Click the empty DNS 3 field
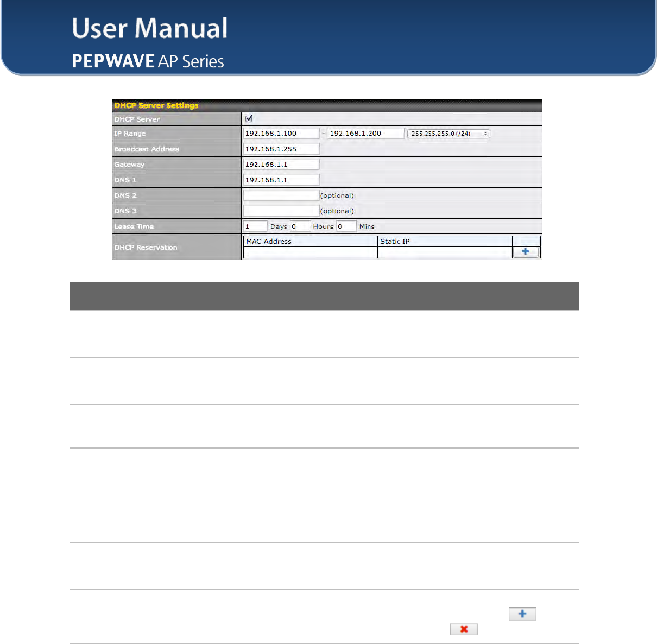The height and width of the screenshot is (644, 657). coord(281,211)
